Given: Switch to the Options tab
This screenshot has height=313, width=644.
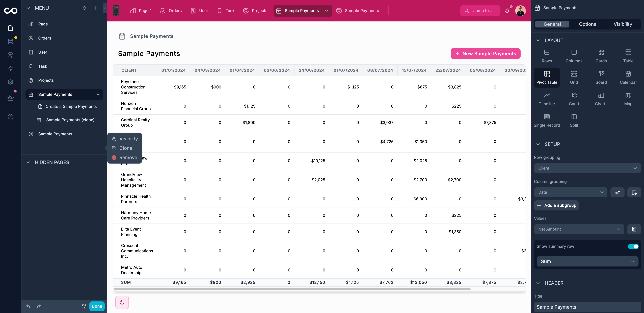Looking at the screenshot, I should click(587, 24).
